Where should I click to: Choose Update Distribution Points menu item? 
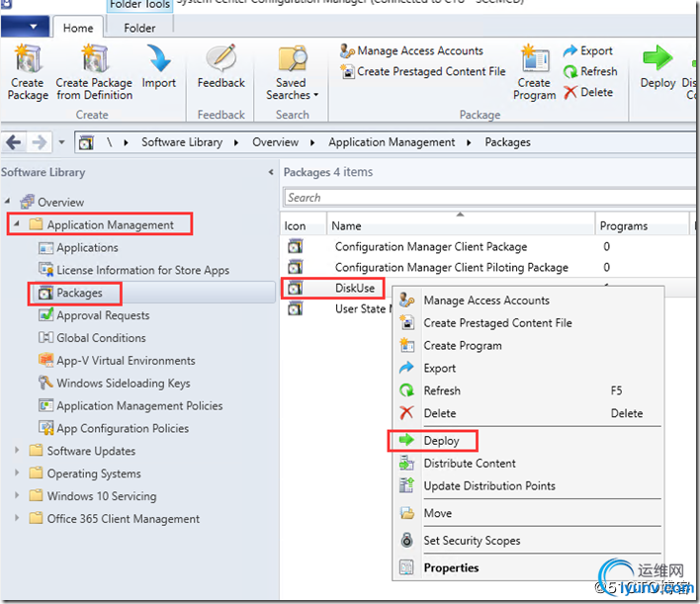click(x=528, y=485)
